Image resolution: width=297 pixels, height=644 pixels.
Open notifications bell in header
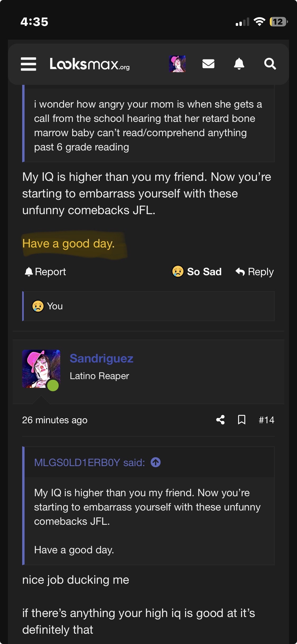coord(239,64)
